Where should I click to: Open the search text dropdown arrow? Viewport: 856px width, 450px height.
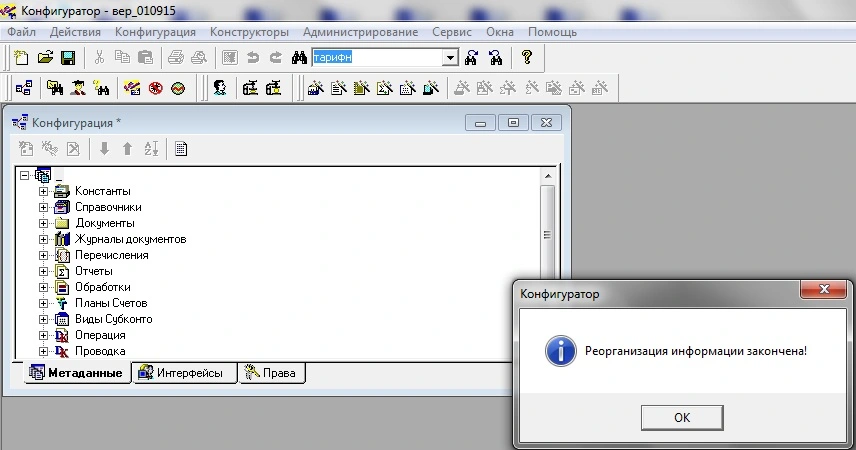[x=450, y=58]
